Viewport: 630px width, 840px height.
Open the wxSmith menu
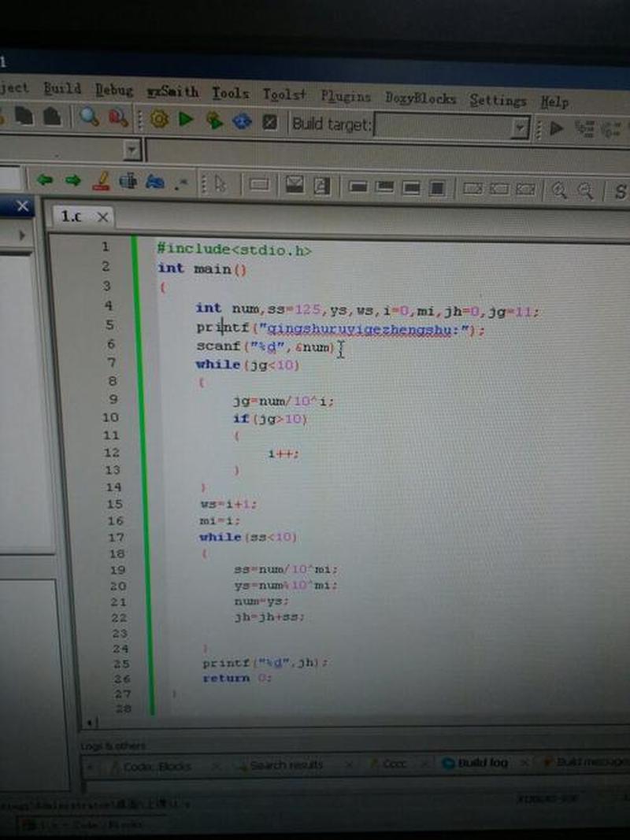coord(172,91)
